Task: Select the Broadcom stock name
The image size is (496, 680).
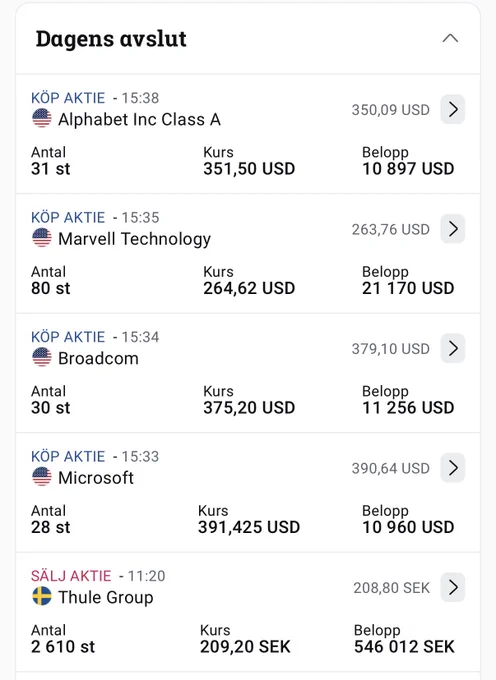Action: point(98,358)
